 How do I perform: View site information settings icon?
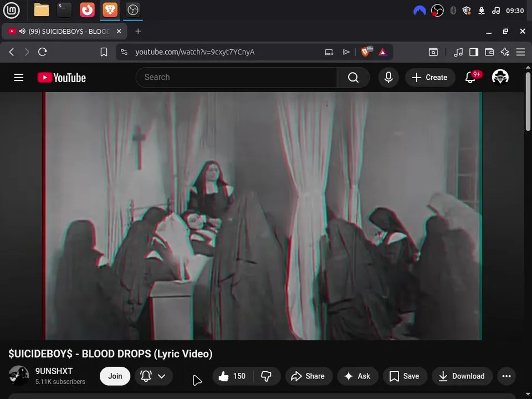(124, 52)
